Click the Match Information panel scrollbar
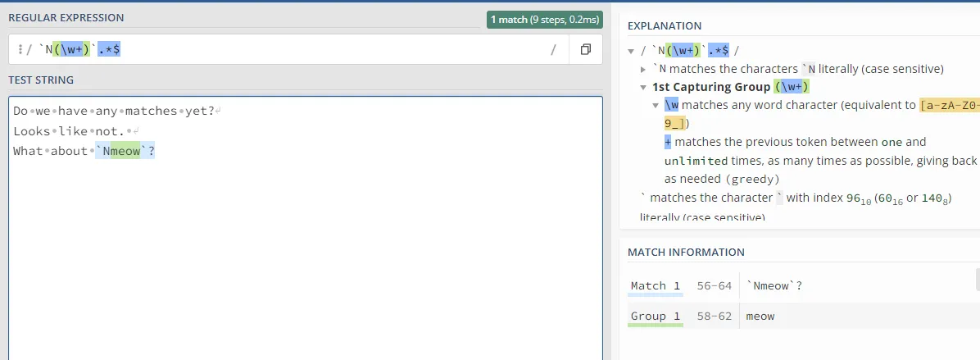980x360 pixels. coord(978,280)
